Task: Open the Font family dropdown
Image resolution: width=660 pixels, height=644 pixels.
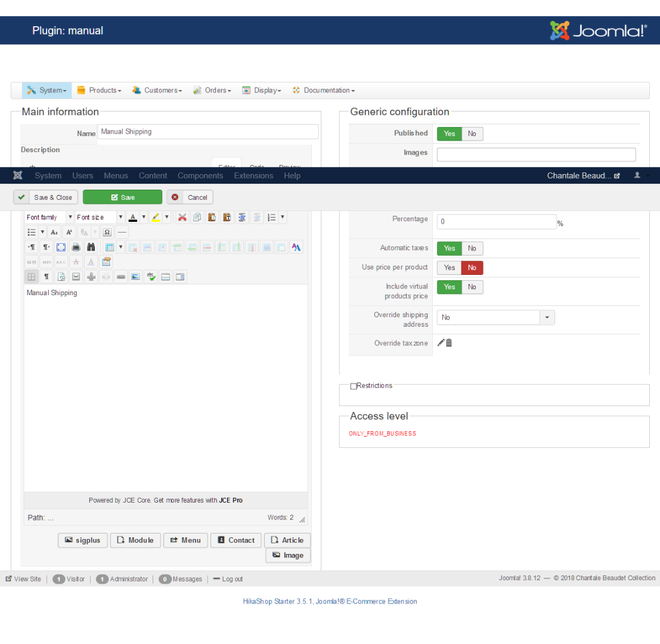Action: point(49,217)
